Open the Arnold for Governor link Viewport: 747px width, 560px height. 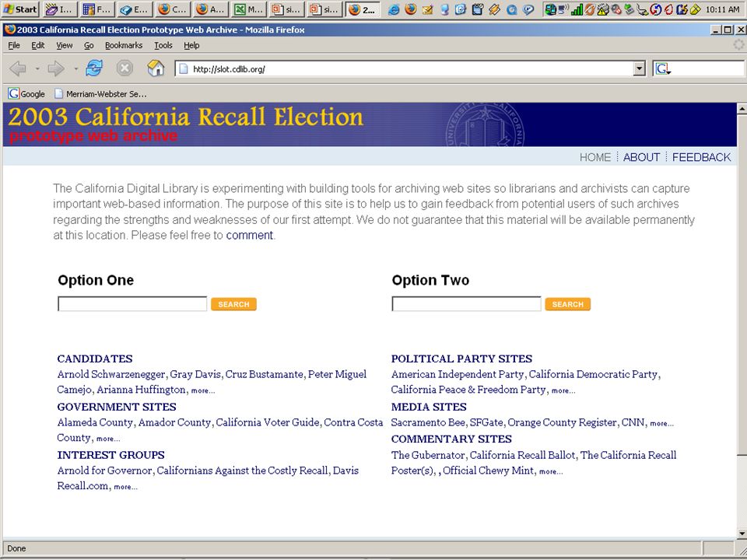pos(105,471)
